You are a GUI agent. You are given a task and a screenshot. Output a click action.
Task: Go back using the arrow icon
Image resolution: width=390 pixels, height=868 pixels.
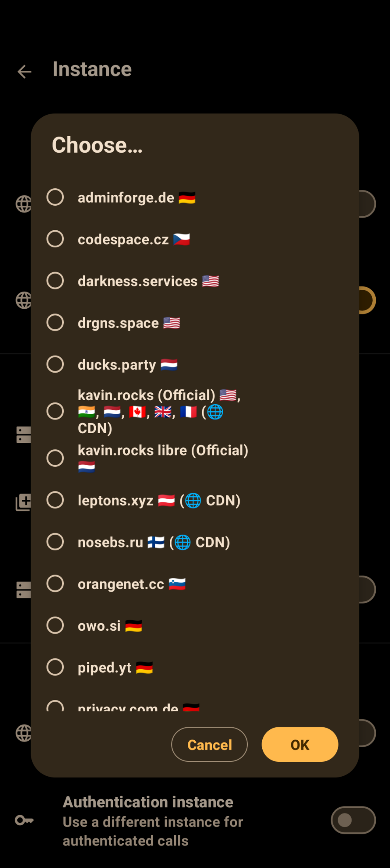[25, 72]
